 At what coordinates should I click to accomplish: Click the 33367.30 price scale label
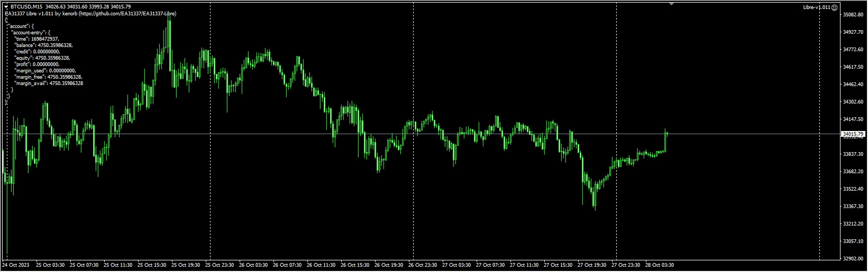[853, 206]
